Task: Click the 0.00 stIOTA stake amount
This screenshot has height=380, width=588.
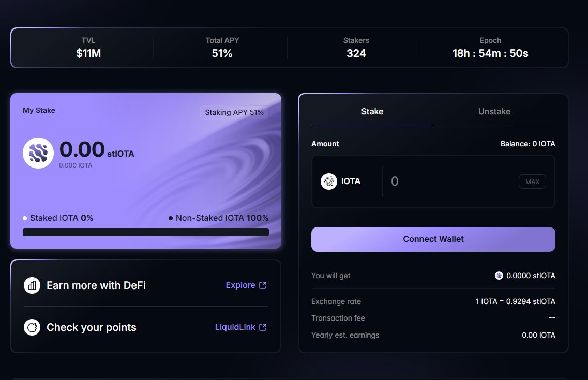Action: pos(97,149)
